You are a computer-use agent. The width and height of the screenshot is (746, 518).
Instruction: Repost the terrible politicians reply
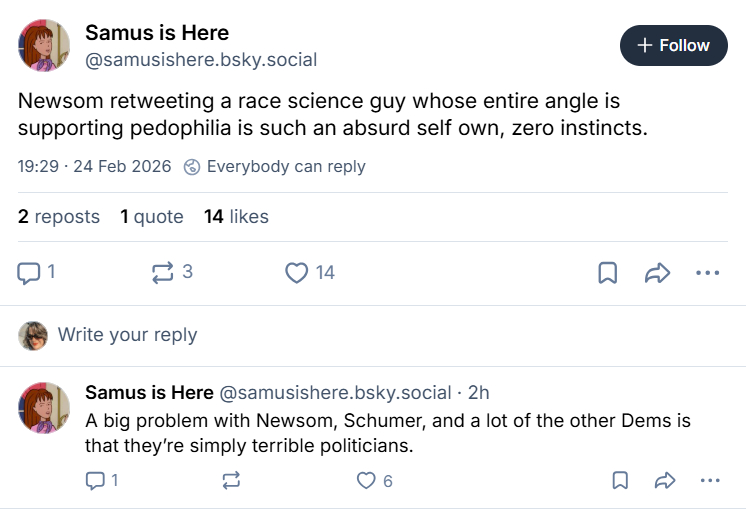click(x=231, y=481)
